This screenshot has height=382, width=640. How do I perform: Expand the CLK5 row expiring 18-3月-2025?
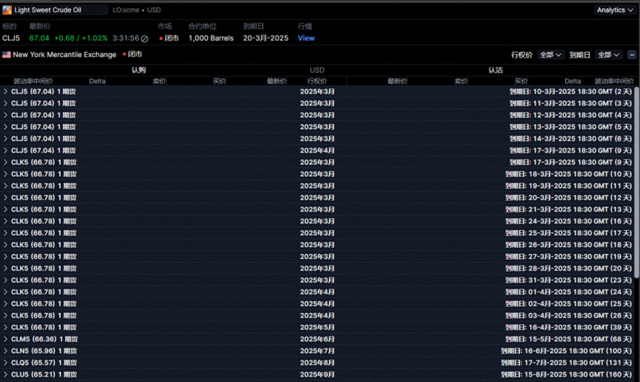[5, 174]
